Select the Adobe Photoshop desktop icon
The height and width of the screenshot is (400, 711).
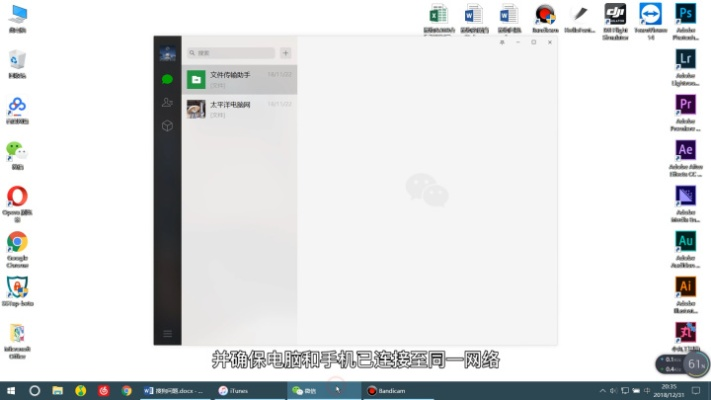[x=686, y=21]
